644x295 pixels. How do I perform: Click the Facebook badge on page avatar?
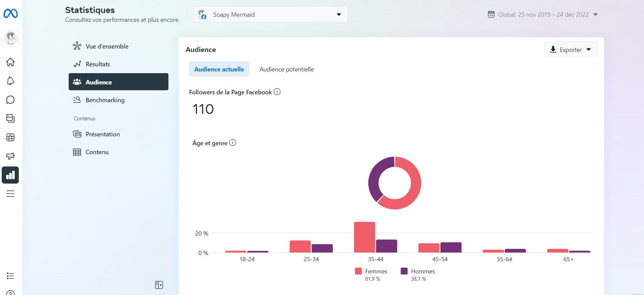204,17
